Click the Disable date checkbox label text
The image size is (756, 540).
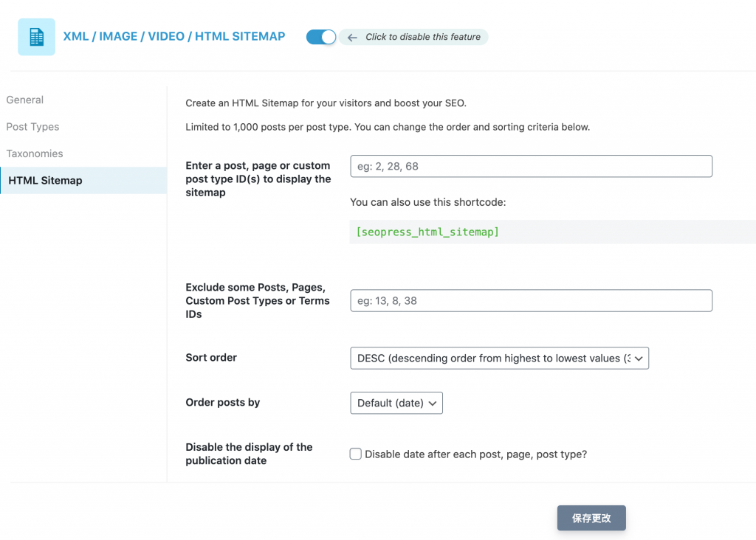point(476,454)
